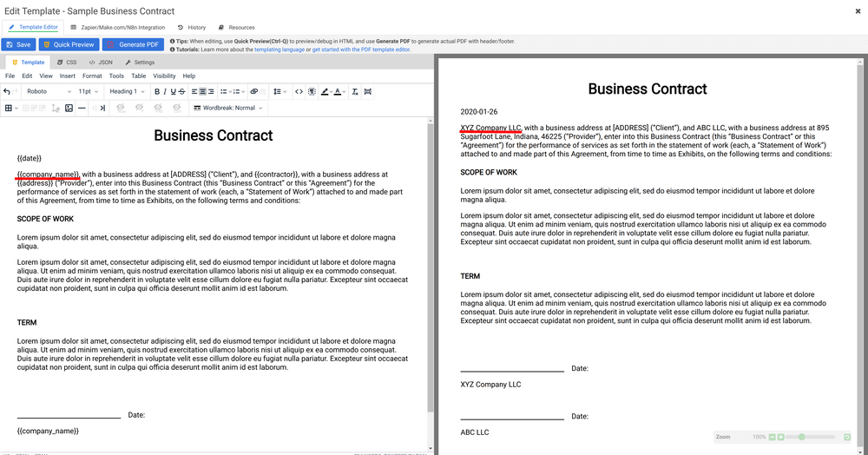The width and height of the screenshot is (868, 455).
Task: Click the Save button
Action: 18,45
